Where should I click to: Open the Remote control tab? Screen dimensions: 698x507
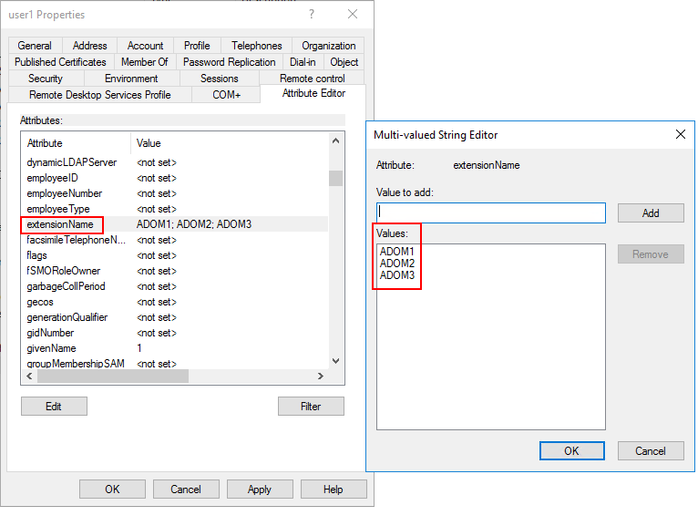pyautogui.click(x=312, y=78)
